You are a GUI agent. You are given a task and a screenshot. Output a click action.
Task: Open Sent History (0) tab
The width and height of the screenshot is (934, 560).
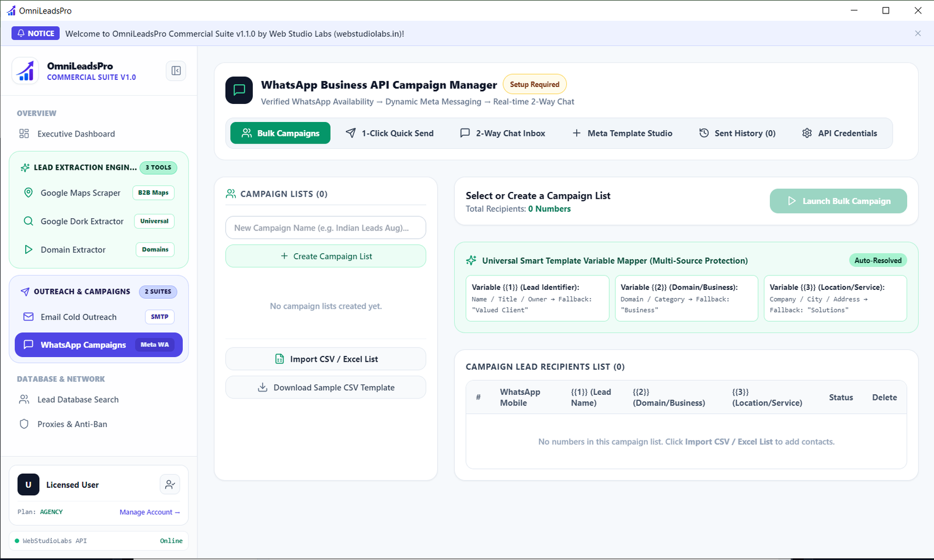737,133
